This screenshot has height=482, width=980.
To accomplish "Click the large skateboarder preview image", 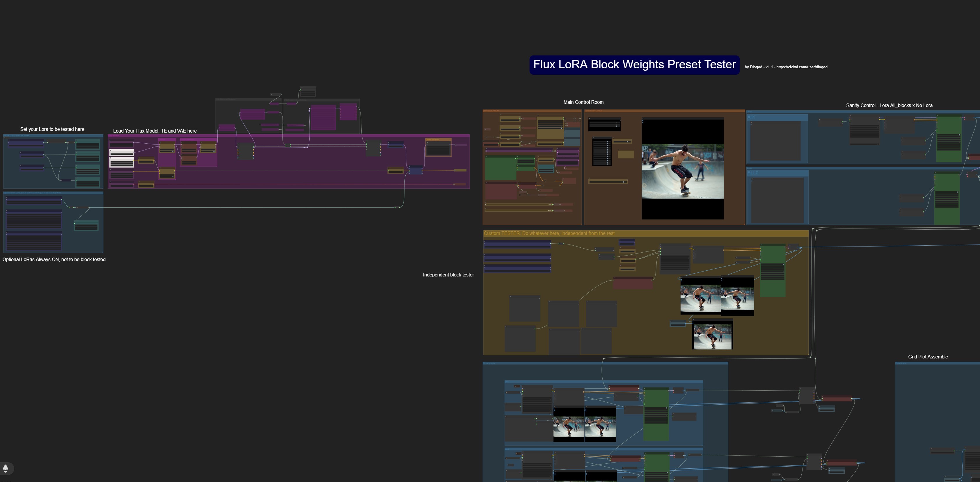I will [683, 170].
